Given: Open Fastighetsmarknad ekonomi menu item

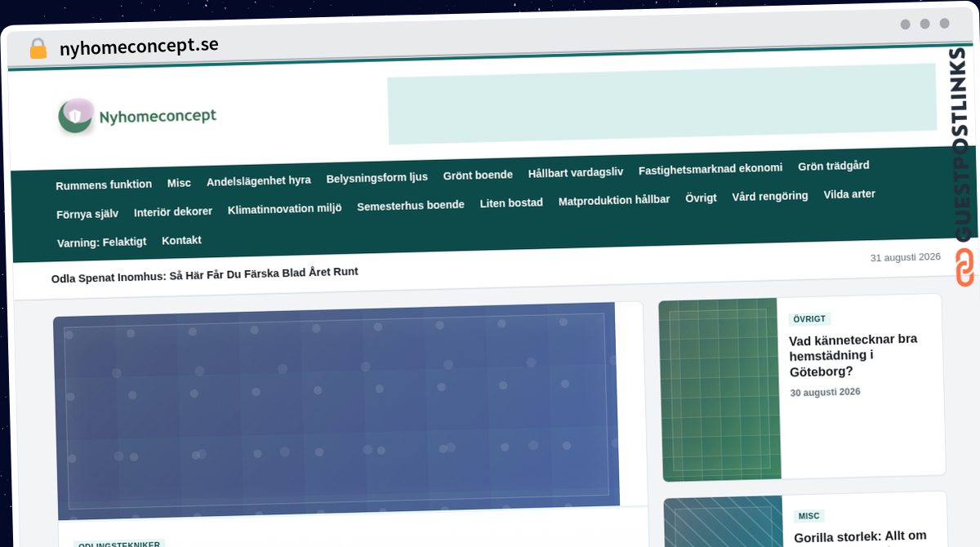Looking at the screenshot, I should 710,169.
